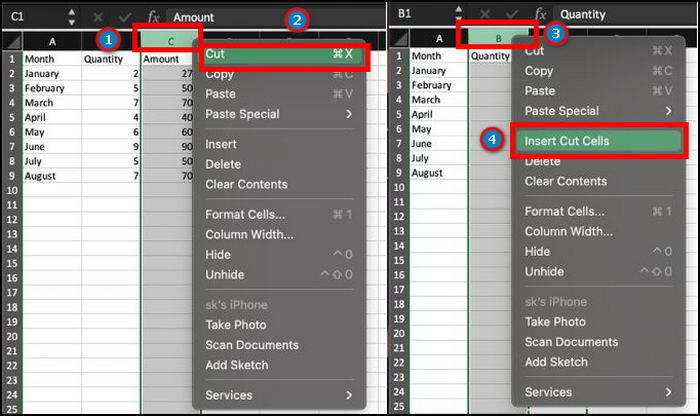Click the select-all corner in right sheet
The width and height of the screenshot is (700, 416).
(400, 38)
